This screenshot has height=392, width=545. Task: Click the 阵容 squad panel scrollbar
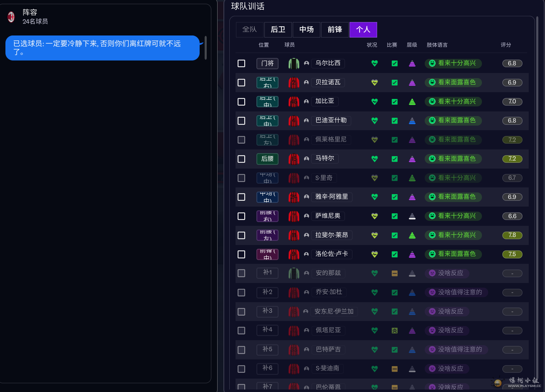(x=206, y=48)
